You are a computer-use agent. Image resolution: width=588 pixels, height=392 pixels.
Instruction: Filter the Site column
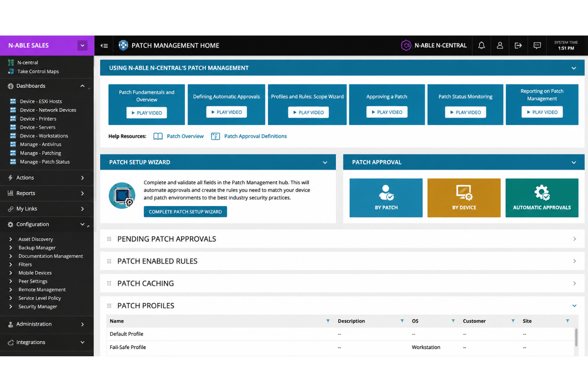point(567,321)
